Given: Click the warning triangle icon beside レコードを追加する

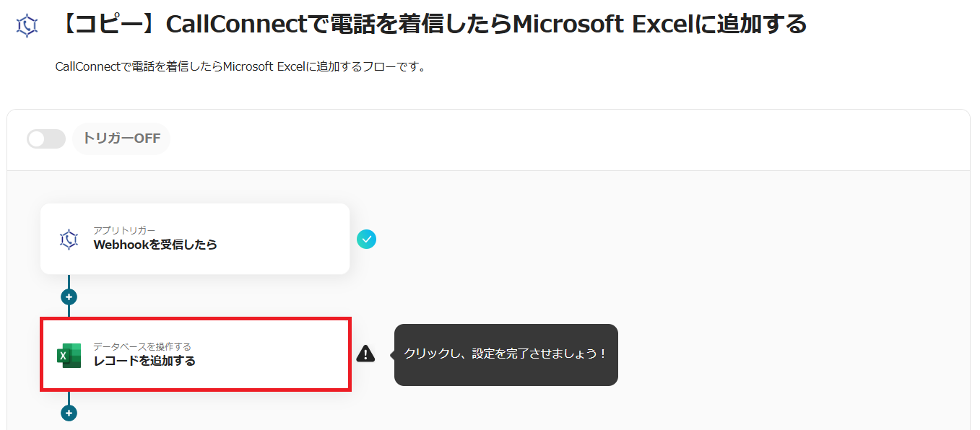Looking at the screenshot, I should 366,354.
